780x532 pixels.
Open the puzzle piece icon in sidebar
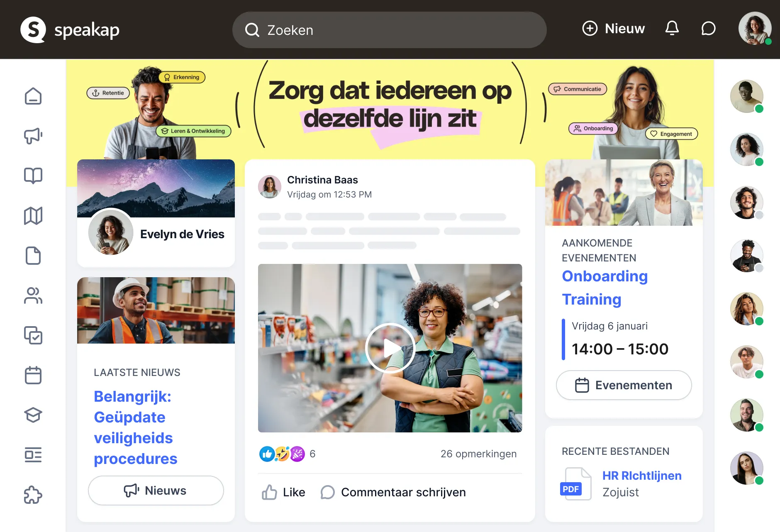coord(33,495)
